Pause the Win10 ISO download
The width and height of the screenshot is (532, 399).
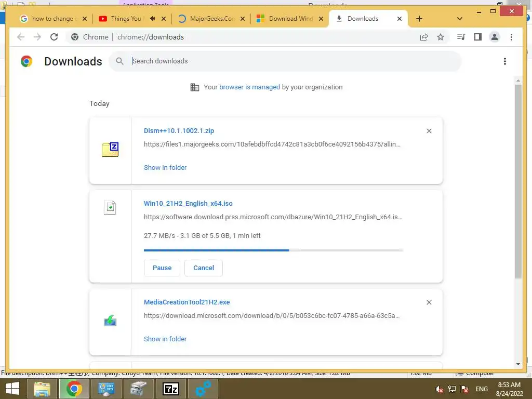click(162, 268)
